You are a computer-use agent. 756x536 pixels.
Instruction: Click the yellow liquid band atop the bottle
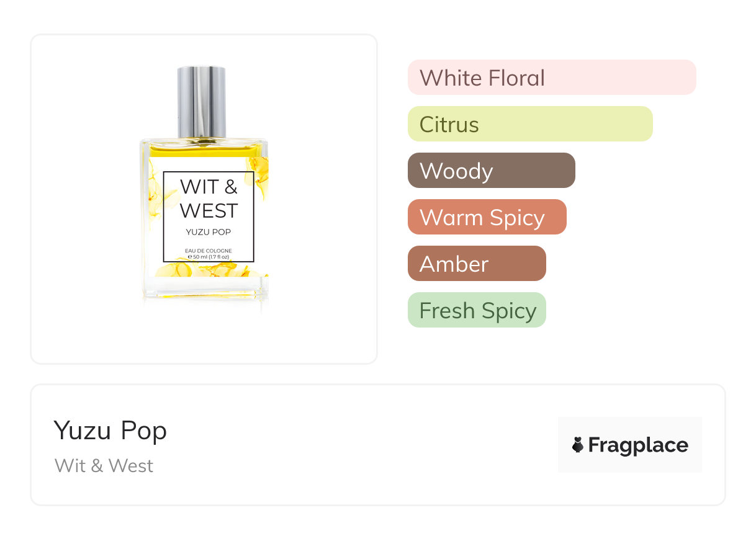click(204, 149)
